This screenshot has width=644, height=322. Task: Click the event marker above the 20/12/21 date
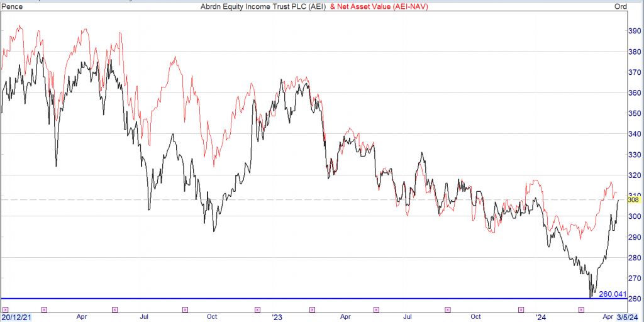5,309
